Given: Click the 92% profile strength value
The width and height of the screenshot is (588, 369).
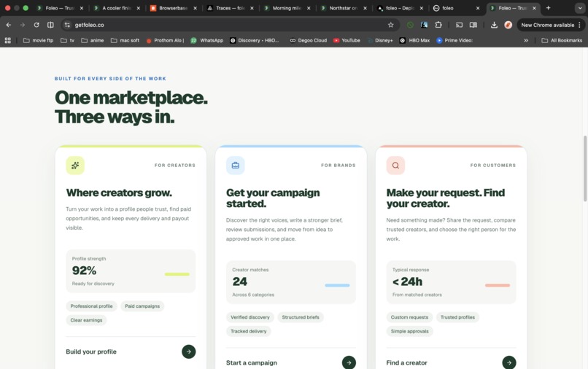Looking at the screenshot, I should pyautogui.click(x=84, y=271).
